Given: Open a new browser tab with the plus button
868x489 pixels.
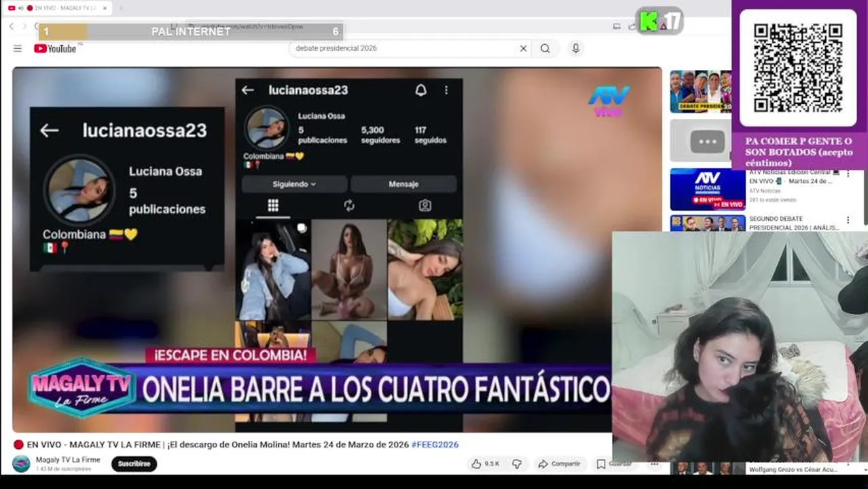Looking at the screenshot, I should [122, 8].
